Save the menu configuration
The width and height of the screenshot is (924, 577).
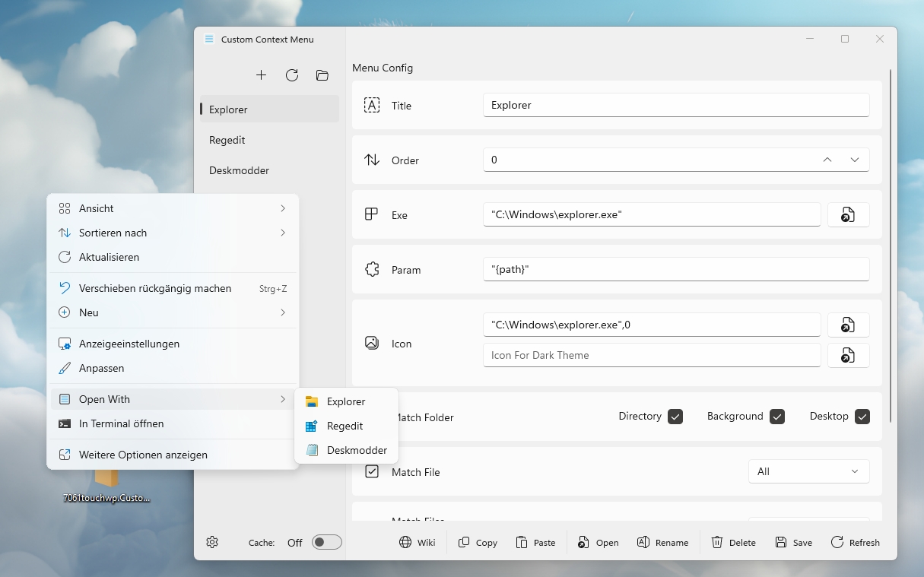coord(793,542)
